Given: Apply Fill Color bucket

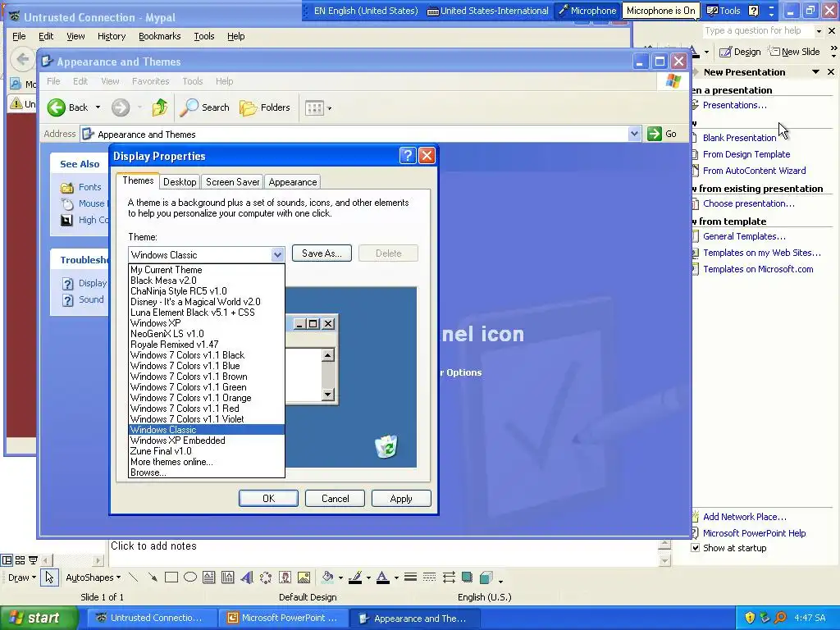Looking at the screenshot, I should click(327, 577).
